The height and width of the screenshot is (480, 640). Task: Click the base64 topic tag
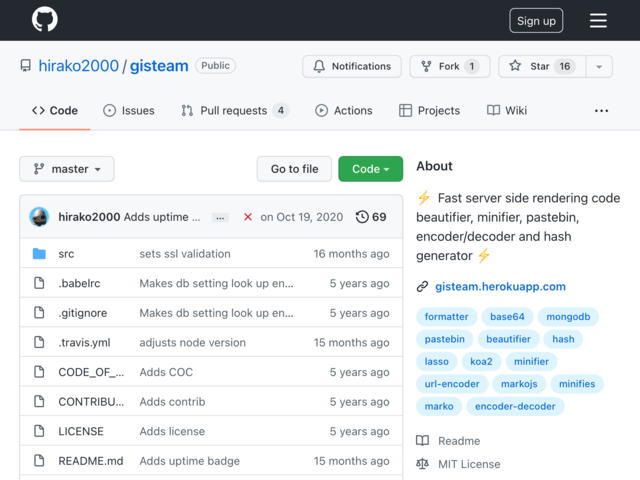coord(507,317)
